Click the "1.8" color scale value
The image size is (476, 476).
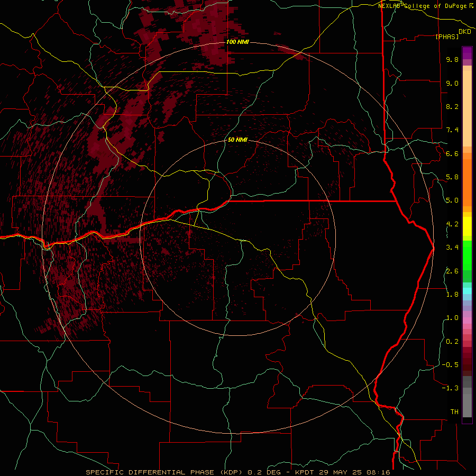(x=452, y=295)
